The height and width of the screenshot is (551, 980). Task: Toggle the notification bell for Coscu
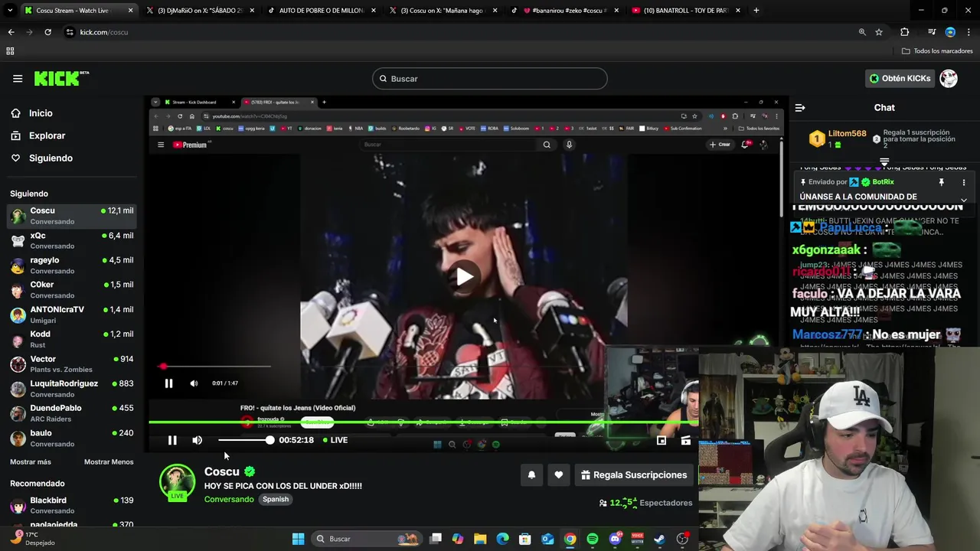pyautogui.click(x=531, y=475)
